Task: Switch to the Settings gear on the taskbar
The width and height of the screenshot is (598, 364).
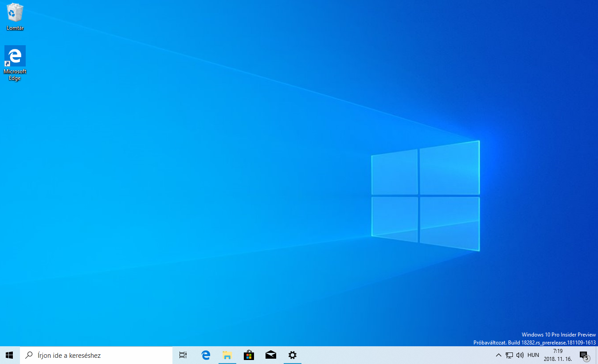Action: pyautogui.click(x=292, y=355)
